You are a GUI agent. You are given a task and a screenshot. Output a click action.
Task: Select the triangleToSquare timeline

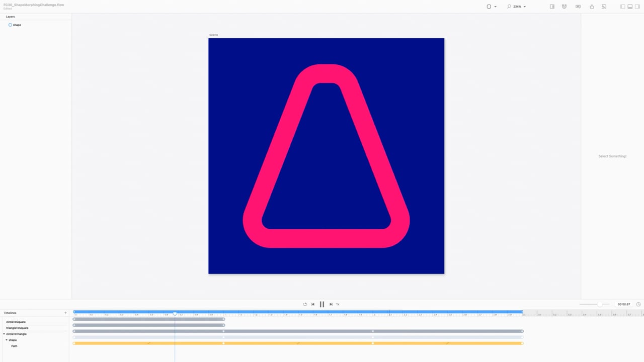[x=17, y=328]
